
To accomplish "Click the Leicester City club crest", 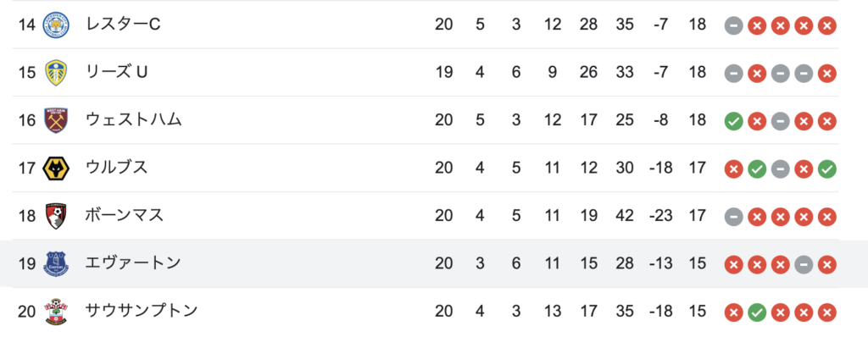I will [57, 25].
